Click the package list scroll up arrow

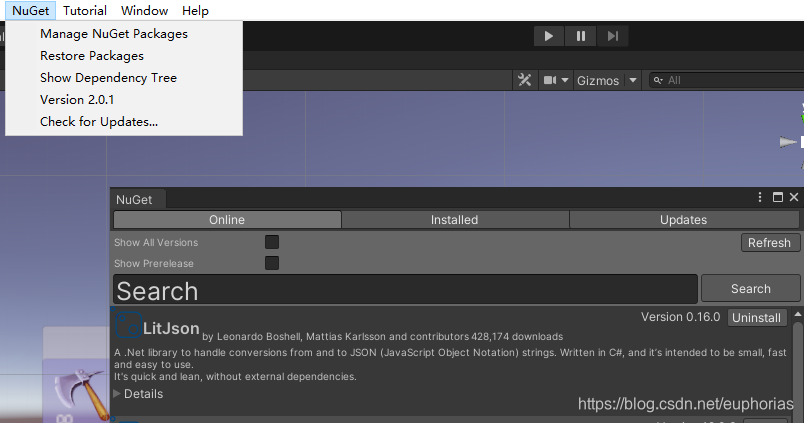point(798,314)
